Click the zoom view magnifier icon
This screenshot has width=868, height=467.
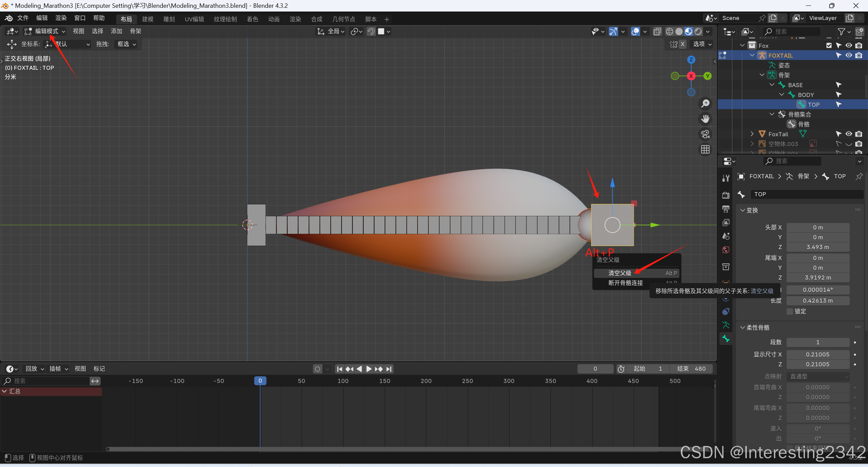[x=706, y=103]
